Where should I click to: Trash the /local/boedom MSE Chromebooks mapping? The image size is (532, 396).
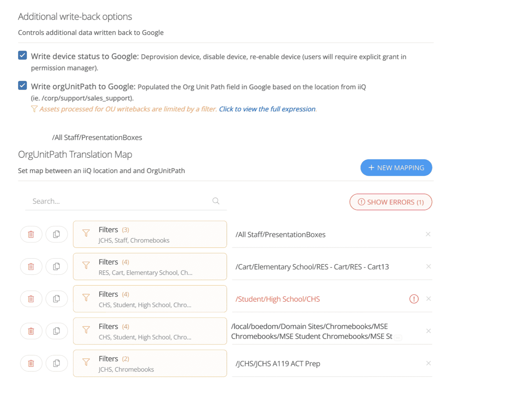(x=31, y=331)
